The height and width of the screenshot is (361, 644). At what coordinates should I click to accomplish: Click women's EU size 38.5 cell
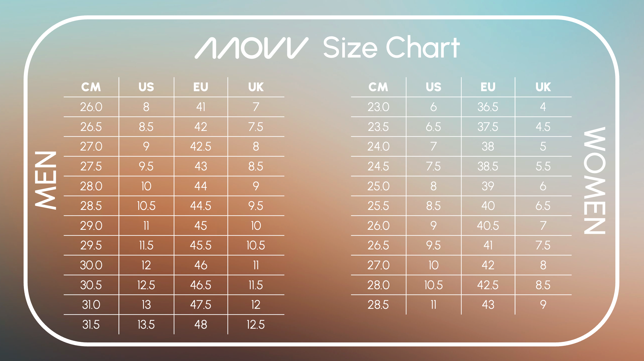tap(488, 166)
